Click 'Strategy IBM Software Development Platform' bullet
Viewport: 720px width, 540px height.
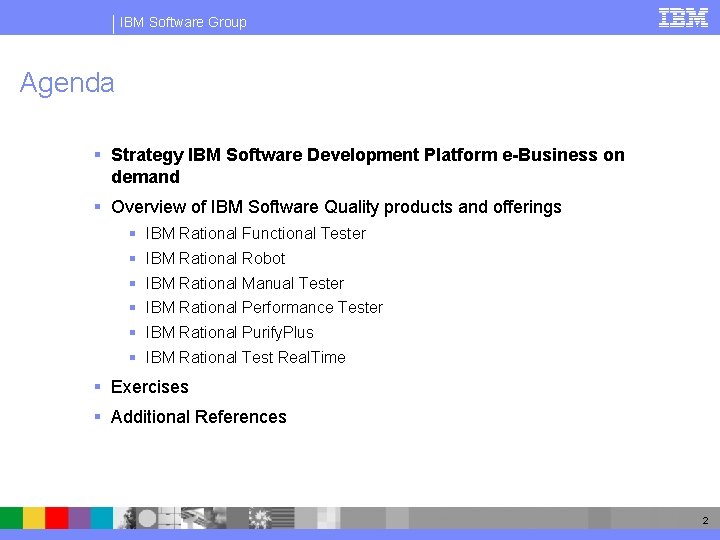pos(367,165)
